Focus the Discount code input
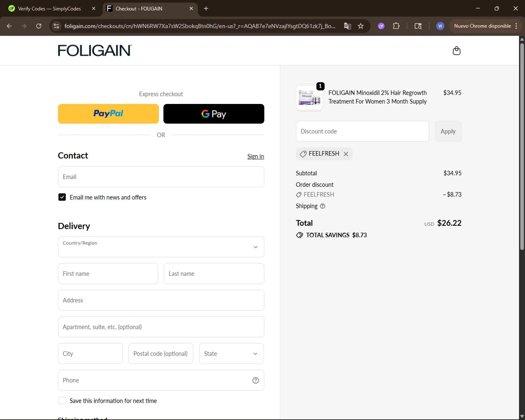This screenshot has width=525, height=420. 362,131
